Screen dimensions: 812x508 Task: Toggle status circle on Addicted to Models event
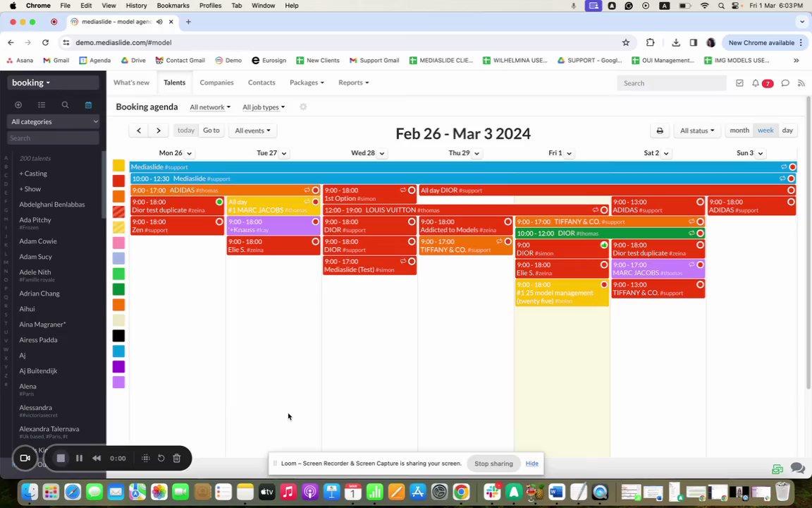point(508,222)
